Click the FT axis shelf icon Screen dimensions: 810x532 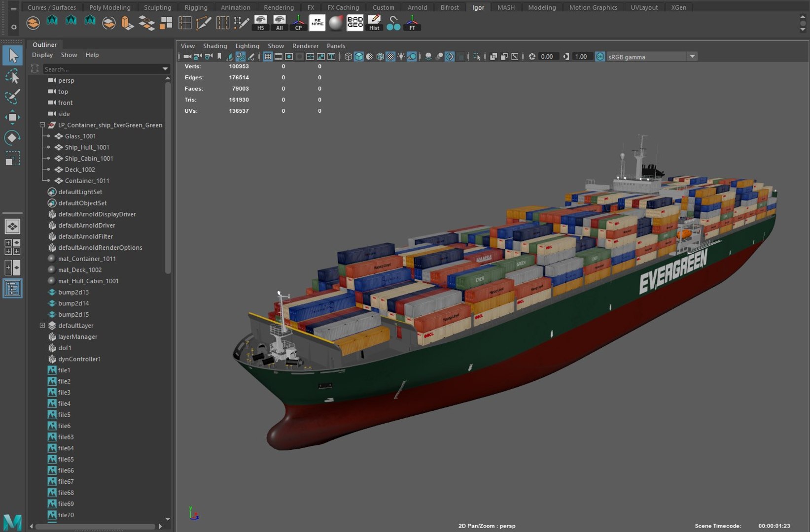412,23
